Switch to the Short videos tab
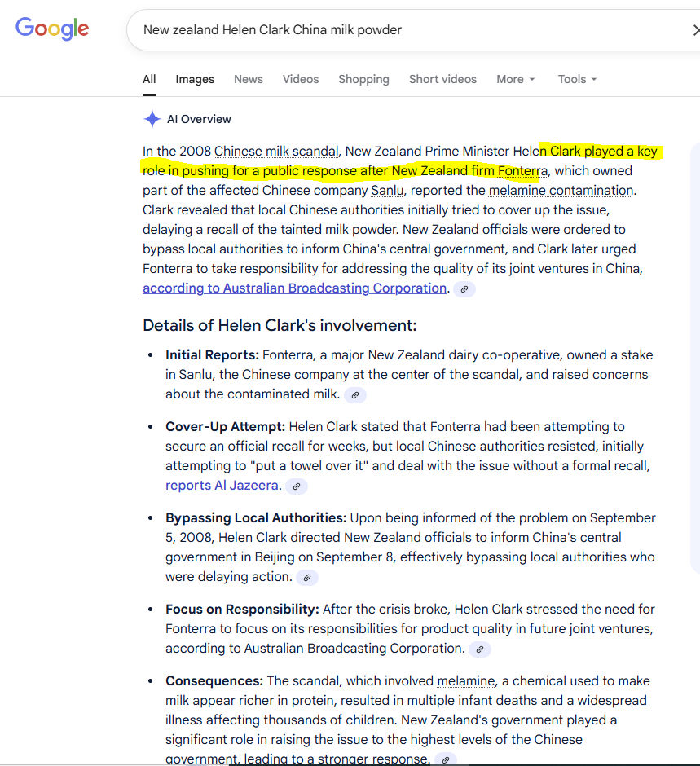Screen dimensions: 700x766 pos(442,79)
